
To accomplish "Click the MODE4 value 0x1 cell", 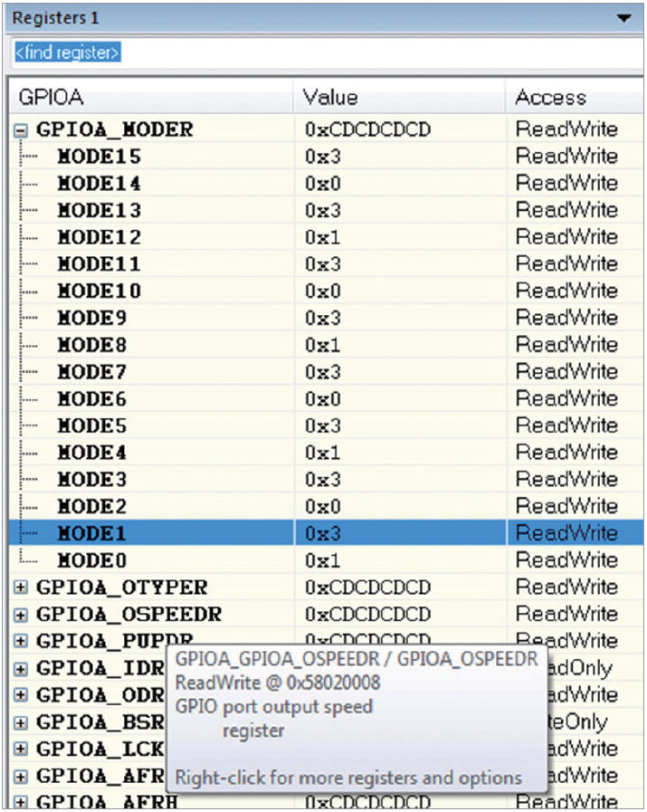I will pyautogui.click(x=323, y=453).
